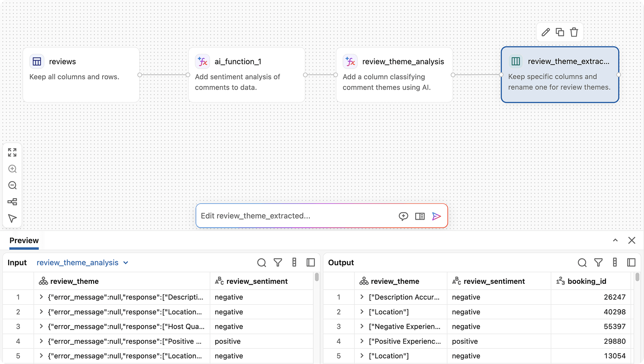
Task: Click the positive sentiment cell in Input row 4
Action: [x=262, y=341]
